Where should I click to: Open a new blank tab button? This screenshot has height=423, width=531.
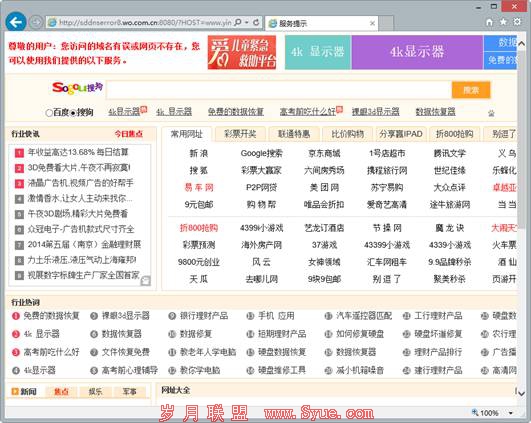[x=386, y=23]
